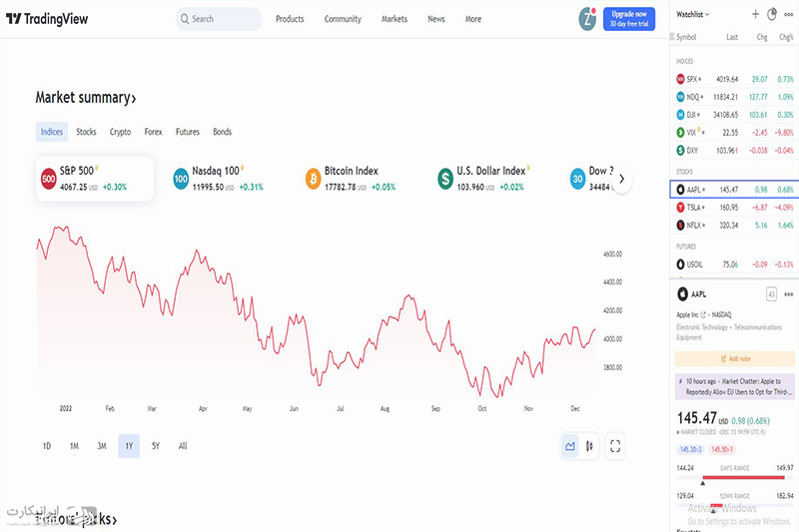
Task: Click the VIX icon in watchlist
Action: point(680,133)
